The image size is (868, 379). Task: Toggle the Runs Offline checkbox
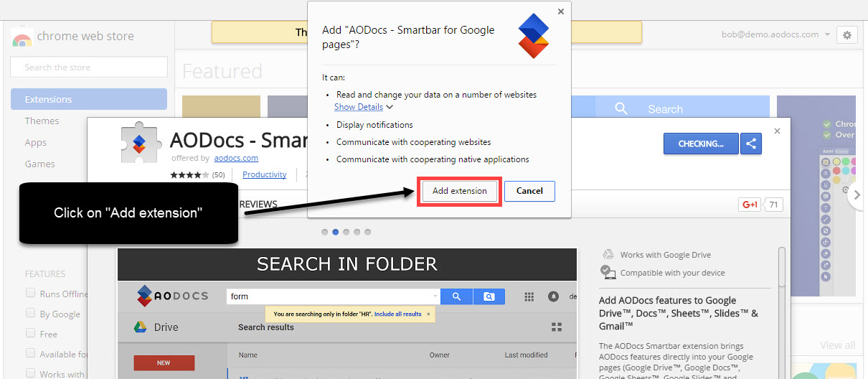click(x=31, y=293)
